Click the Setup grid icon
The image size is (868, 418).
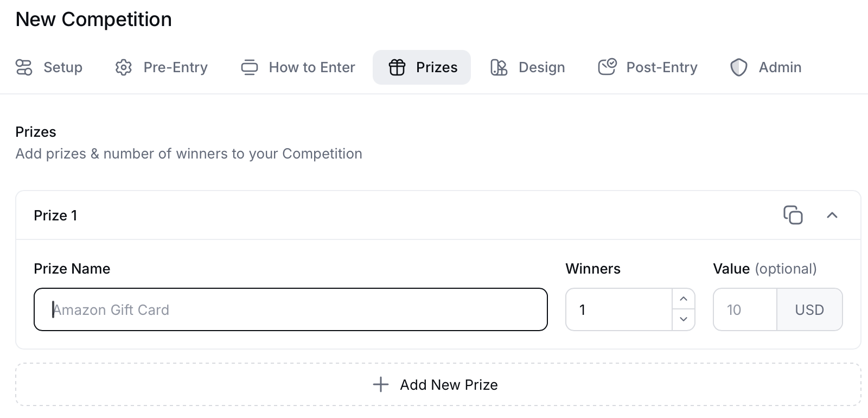(24, 67)
